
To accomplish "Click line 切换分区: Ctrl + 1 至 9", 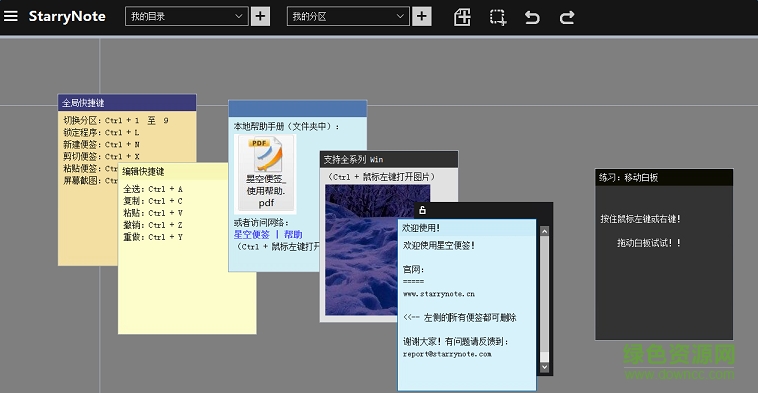I will [x=116, y=120].
